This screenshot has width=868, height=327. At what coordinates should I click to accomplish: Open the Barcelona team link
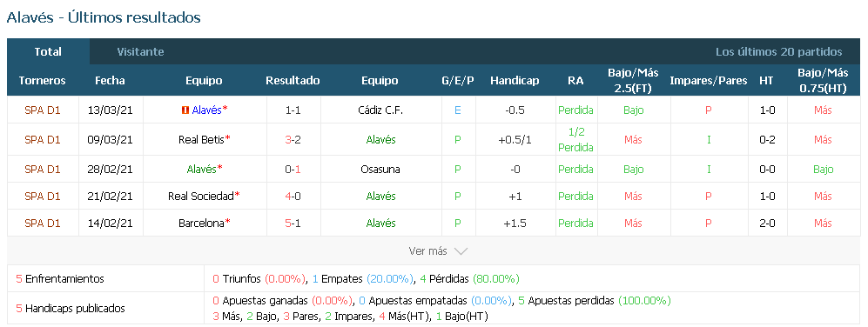(201, 224)
